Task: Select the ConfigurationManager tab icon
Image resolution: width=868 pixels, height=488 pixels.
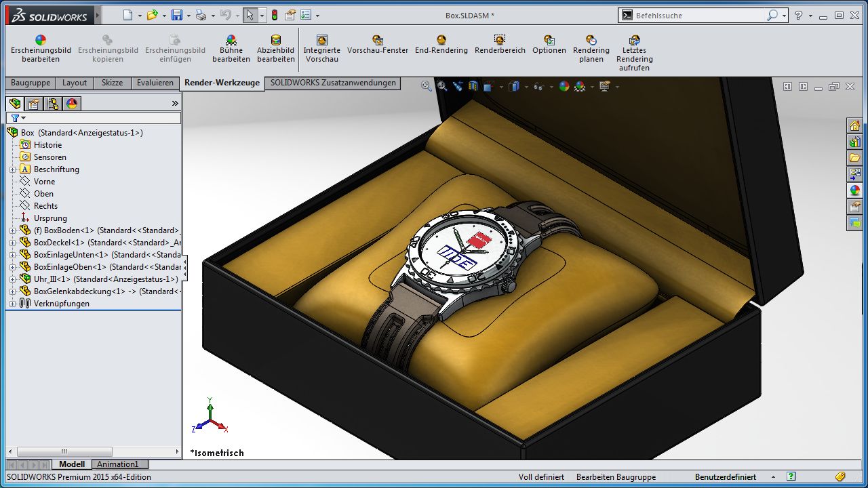Action: point(53,104)
